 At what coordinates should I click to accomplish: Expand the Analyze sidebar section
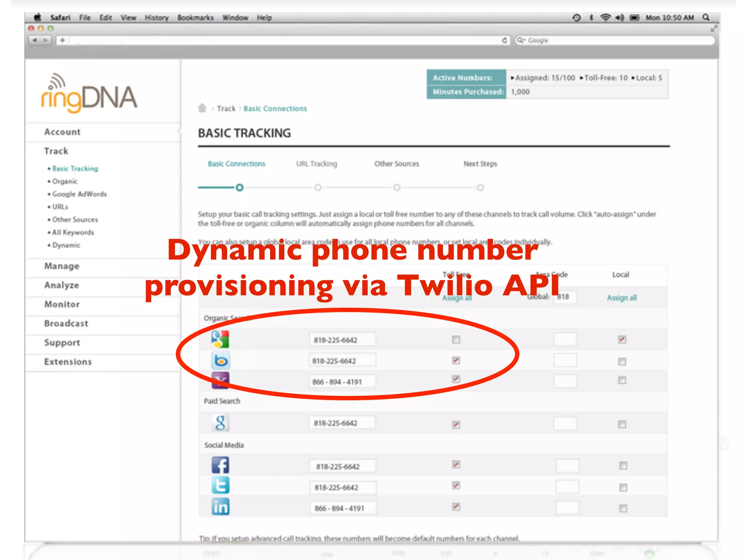tap(61, 285)
